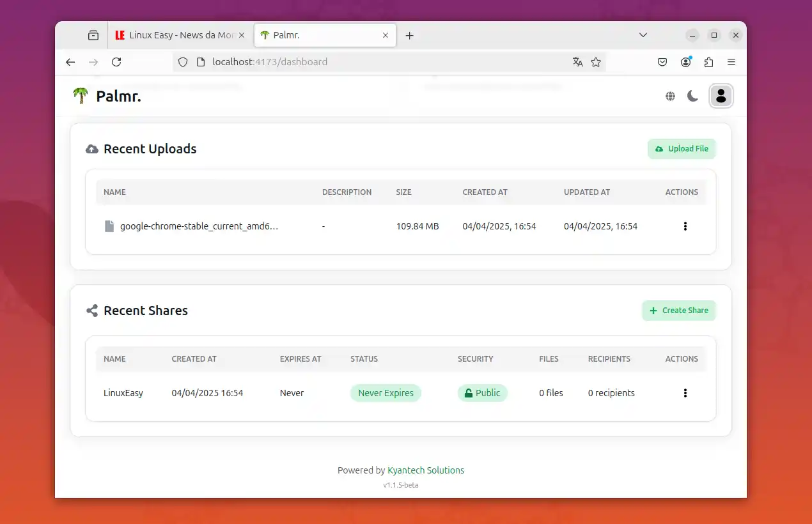812x524 pixels.
Task: Reload the current page
Action: 116,62
